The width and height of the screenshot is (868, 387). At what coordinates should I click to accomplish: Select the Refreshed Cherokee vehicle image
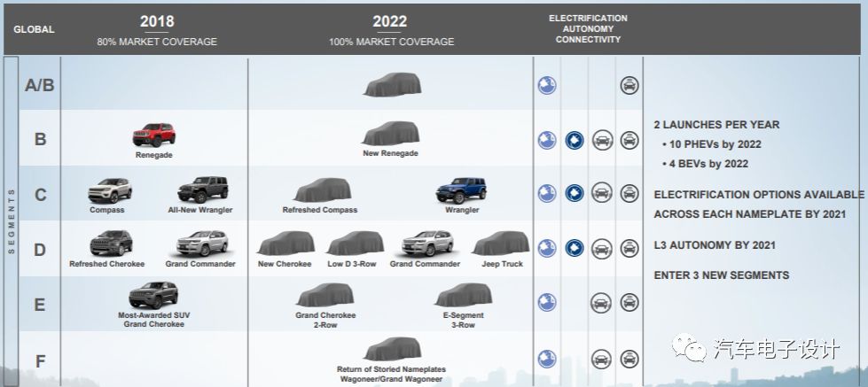111,244
